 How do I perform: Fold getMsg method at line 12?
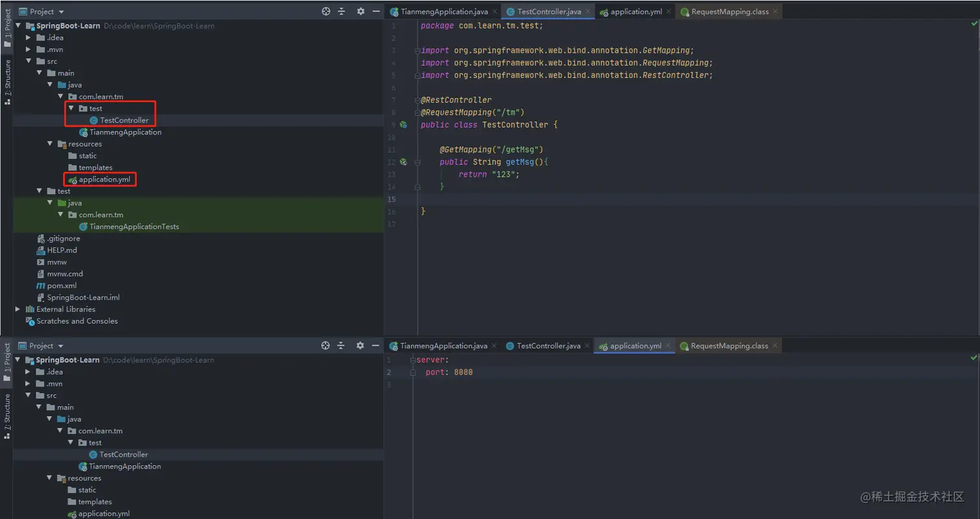pos(417,162)
